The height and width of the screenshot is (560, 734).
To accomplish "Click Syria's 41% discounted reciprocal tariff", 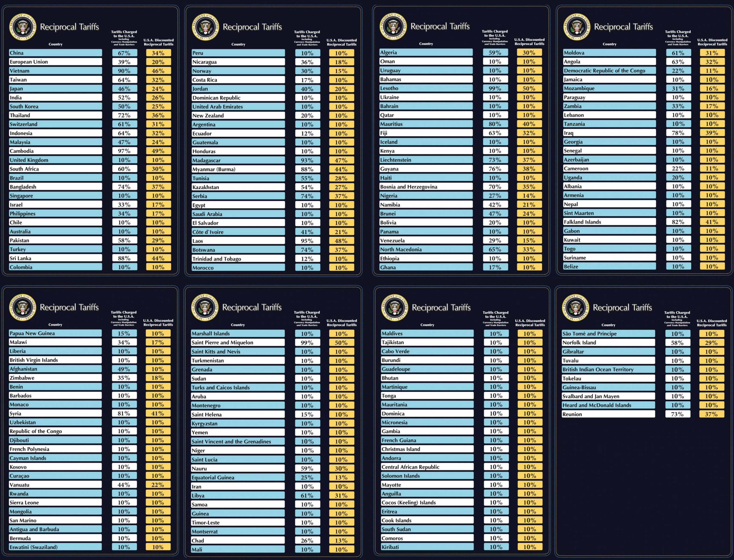I will point(158,413).
